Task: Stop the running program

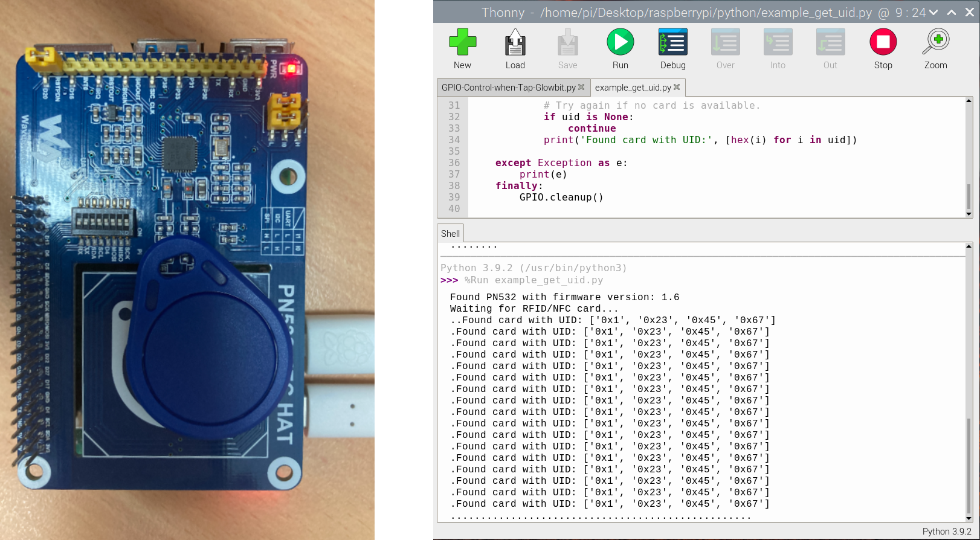Action: point(883,48)
